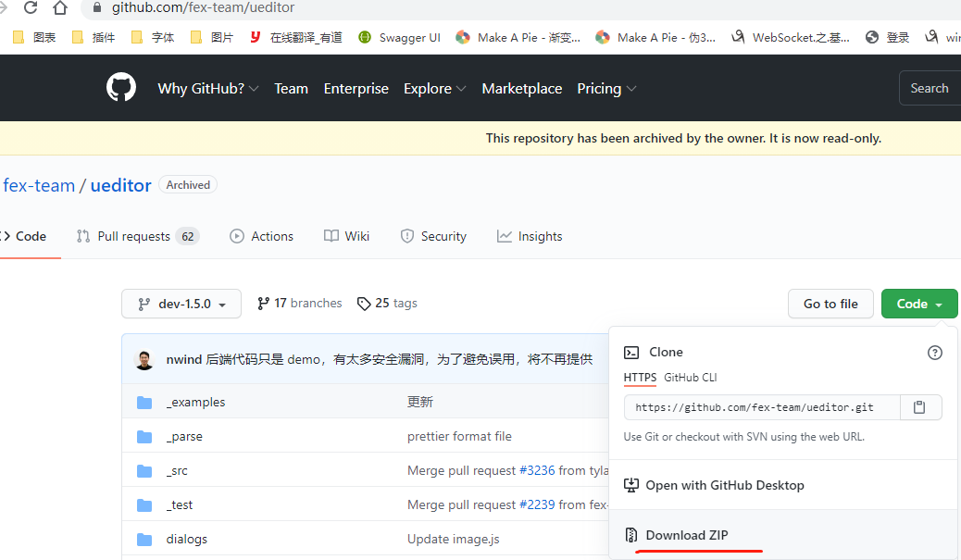The image size is (961, 560).
Task: Open the 图表 bookmark folder
Action: (x=35, y=37)
